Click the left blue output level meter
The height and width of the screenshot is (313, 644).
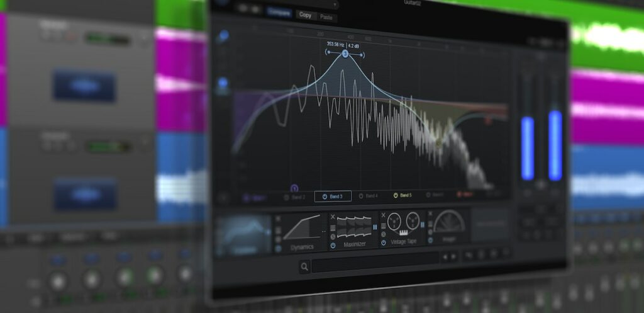tap(527, 148)
